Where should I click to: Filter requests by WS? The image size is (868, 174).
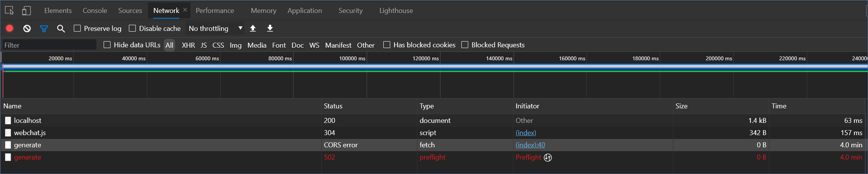[314, 45]
